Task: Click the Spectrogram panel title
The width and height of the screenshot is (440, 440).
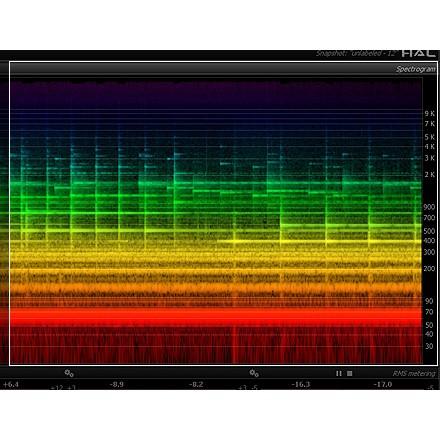Action: coord(415,69)
